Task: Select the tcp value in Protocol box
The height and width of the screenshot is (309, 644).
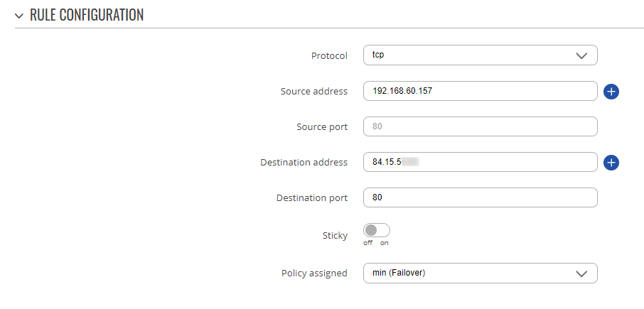Action: [x=378, y=55]
